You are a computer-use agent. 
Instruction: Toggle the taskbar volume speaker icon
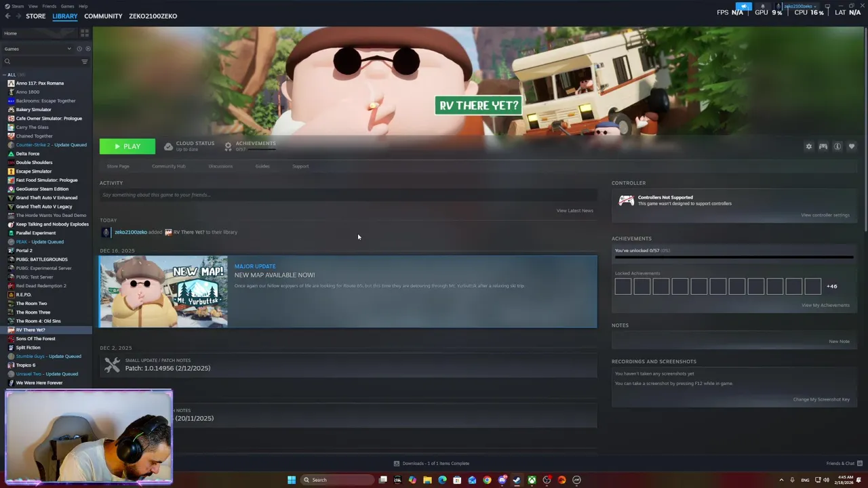coord(826,480)
